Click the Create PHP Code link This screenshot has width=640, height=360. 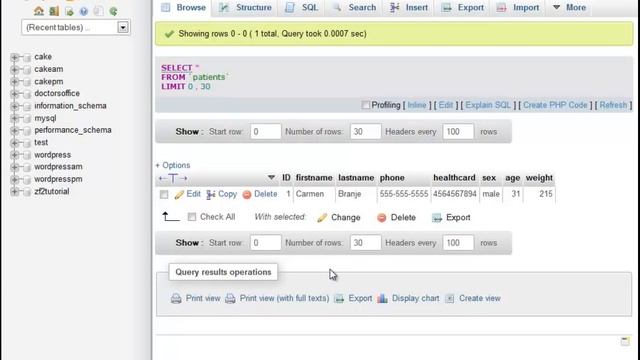555,105
